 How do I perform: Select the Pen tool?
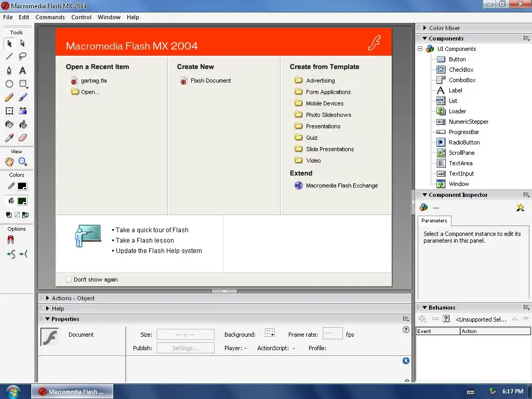pos(9,70)
